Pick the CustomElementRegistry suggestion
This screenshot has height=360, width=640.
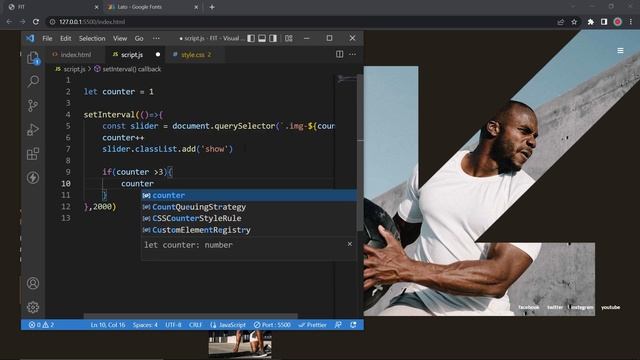pos(249,230)
